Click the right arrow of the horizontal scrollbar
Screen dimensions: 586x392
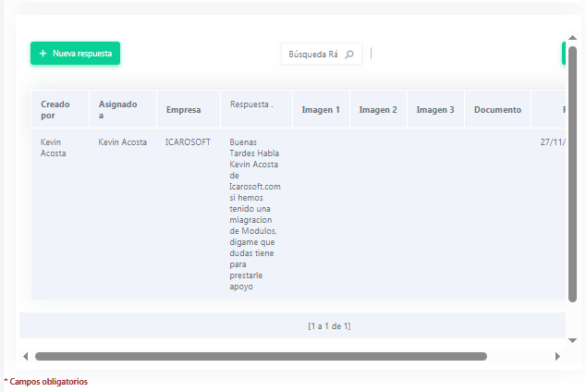pos(557,356)
